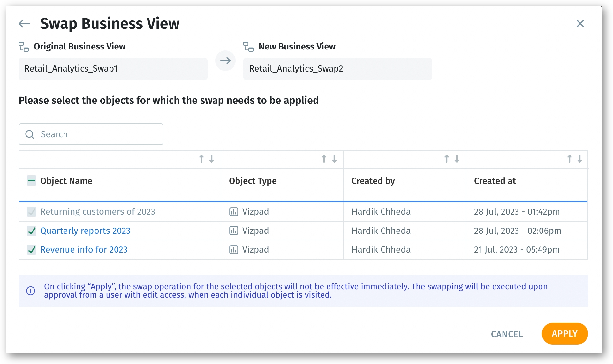The height and width of the screenshot is (364, 613).
Task: Click in the Search objects field
Action: (96, 134)
